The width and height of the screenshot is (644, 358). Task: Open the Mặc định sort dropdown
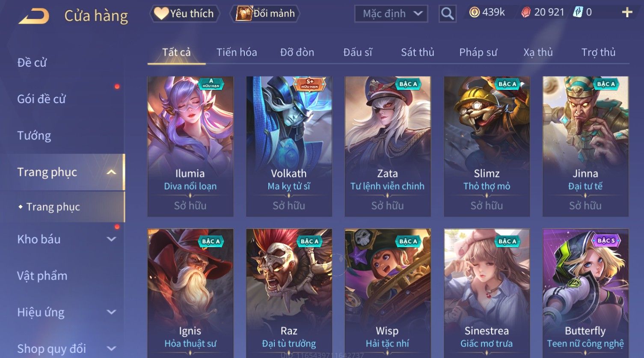391,14
